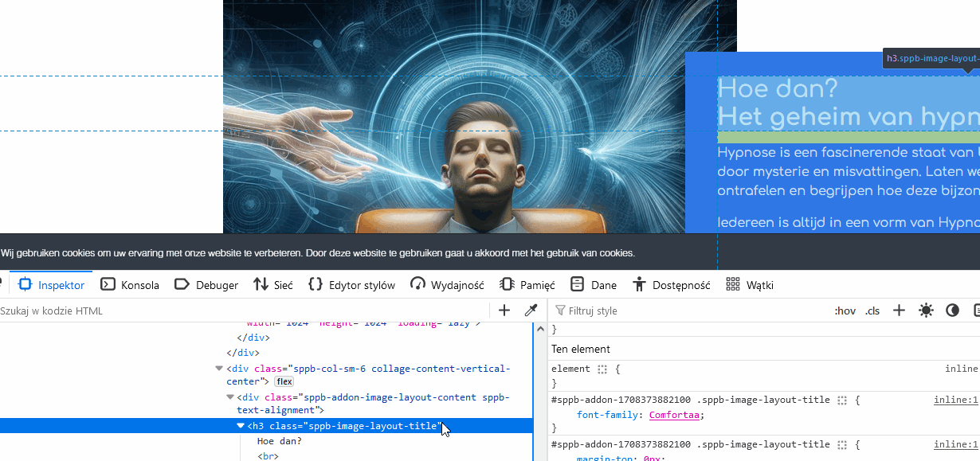Toggle the flex badge overlay

click(x=284, y=382)
